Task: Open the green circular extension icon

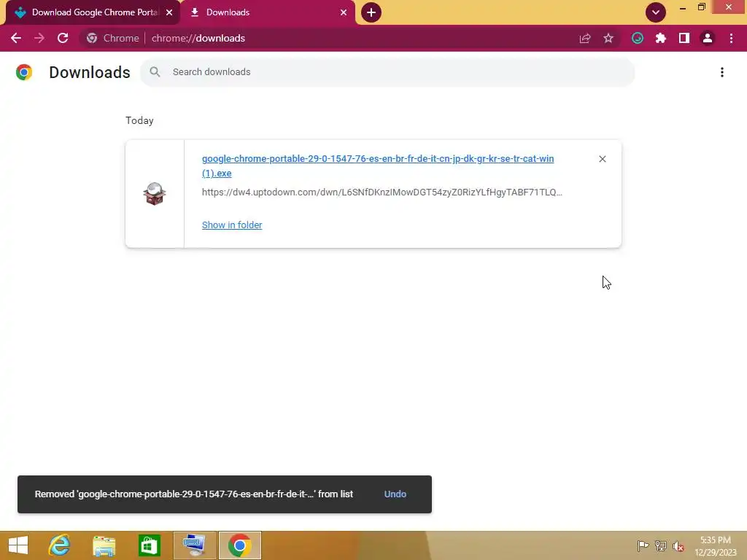Action: (638, 38)
